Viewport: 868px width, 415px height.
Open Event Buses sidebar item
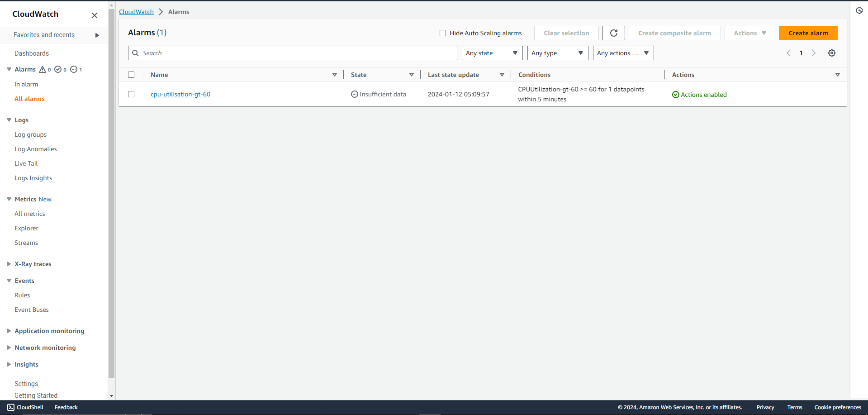pos(32,310)
